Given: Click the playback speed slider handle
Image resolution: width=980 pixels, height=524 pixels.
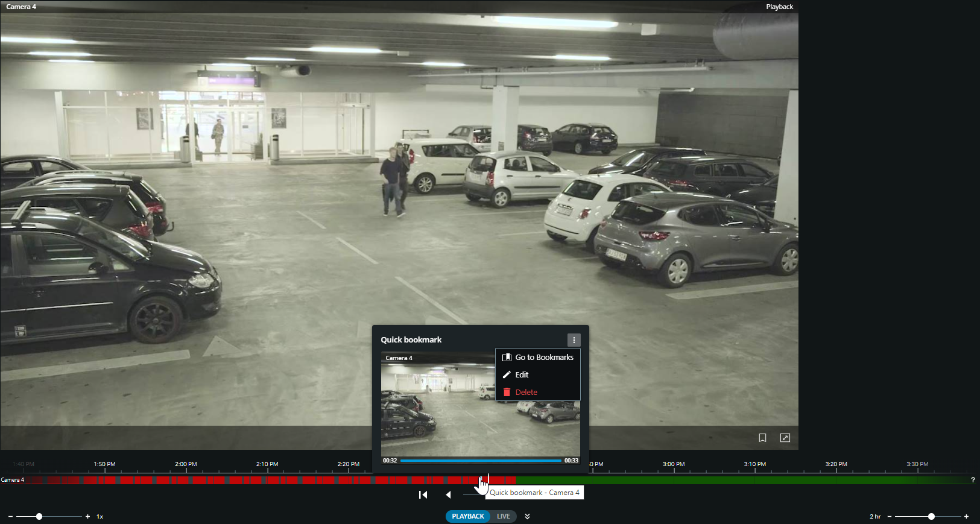Looking at the screenshot, I should [39, 517].
